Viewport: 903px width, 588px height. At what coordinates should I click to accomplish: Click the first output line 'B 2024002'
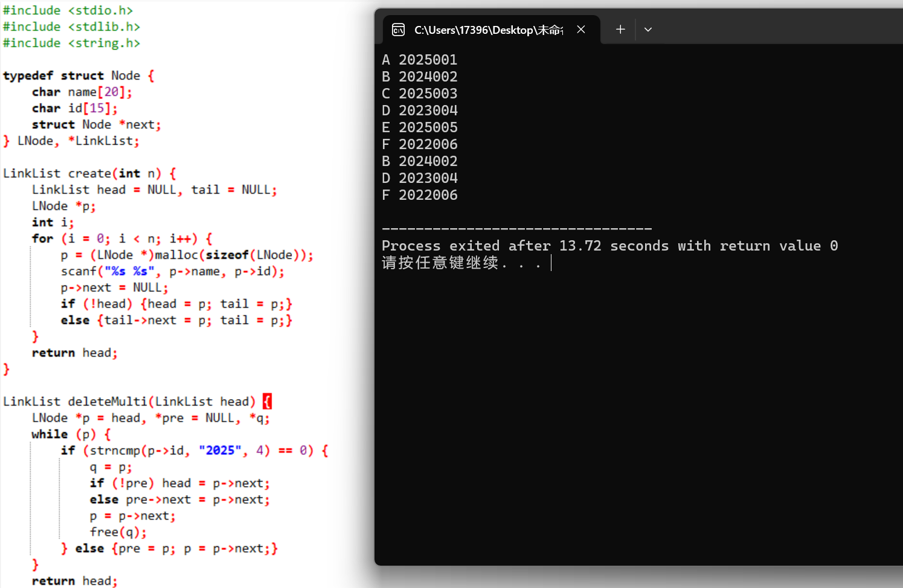[420, 77]
